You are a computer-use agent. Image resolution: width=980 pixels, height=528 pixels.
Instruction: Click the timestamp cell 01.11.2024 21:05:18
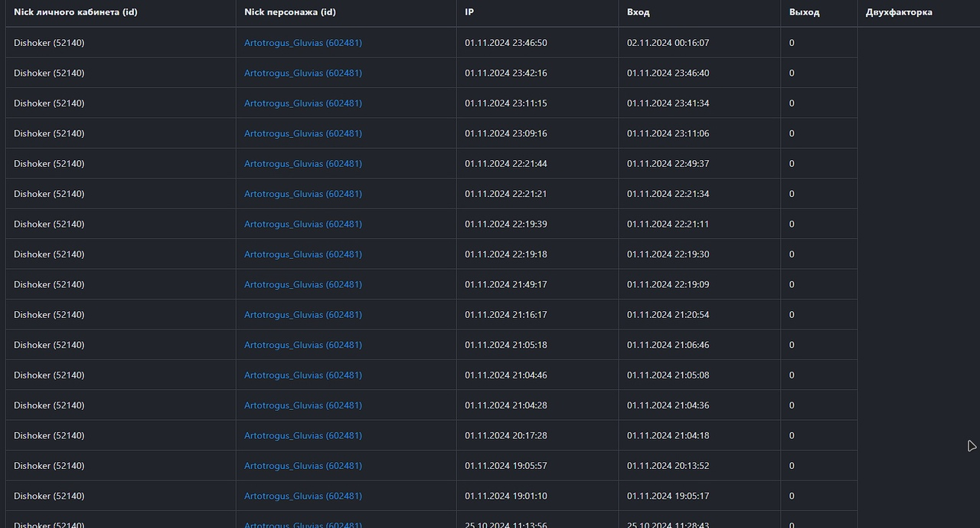click(505, 345)
